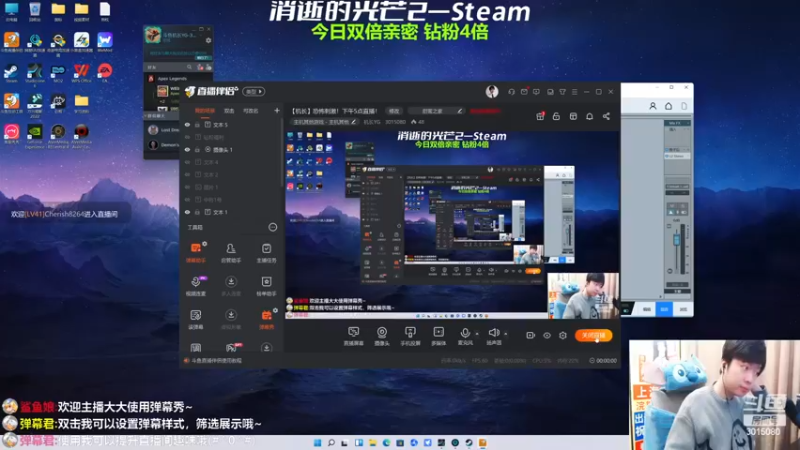The image size is (800, 450).
Task: Click the mode switch pill beside the logo
Action: 254,91
